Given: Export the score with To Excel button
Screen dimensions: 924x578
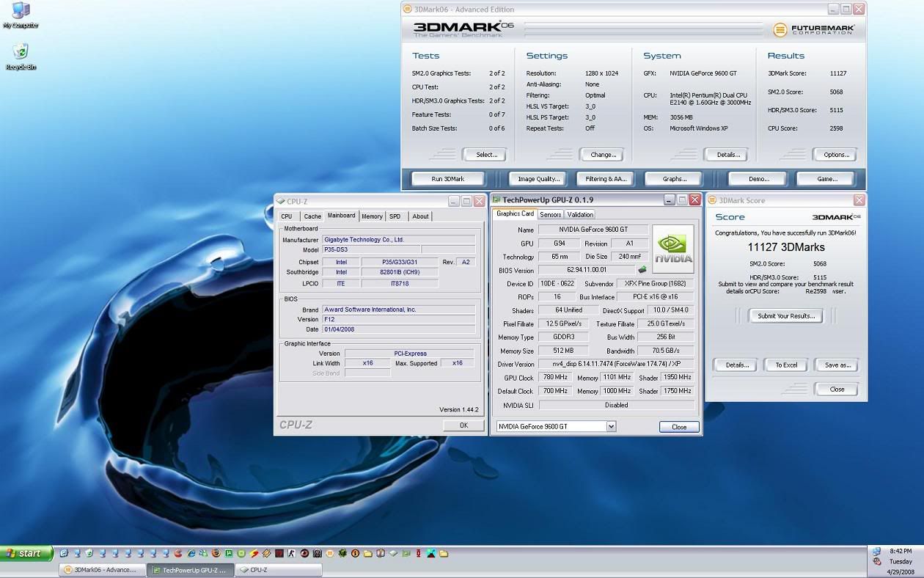Looking at the screenshot, I should (785, 365).
